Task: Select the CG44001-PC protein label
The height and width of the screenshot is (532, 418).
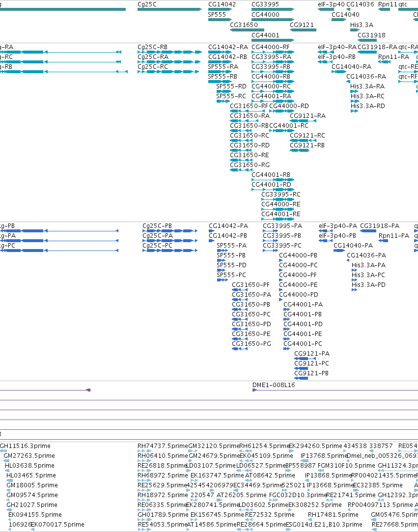Action: point(303,344)
